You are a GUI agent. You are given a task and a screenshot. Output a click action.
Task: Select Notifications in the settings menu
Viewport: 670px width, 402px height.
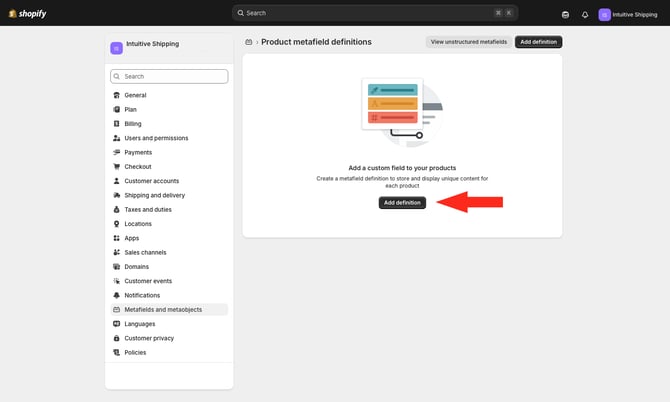tap(169, 296)
